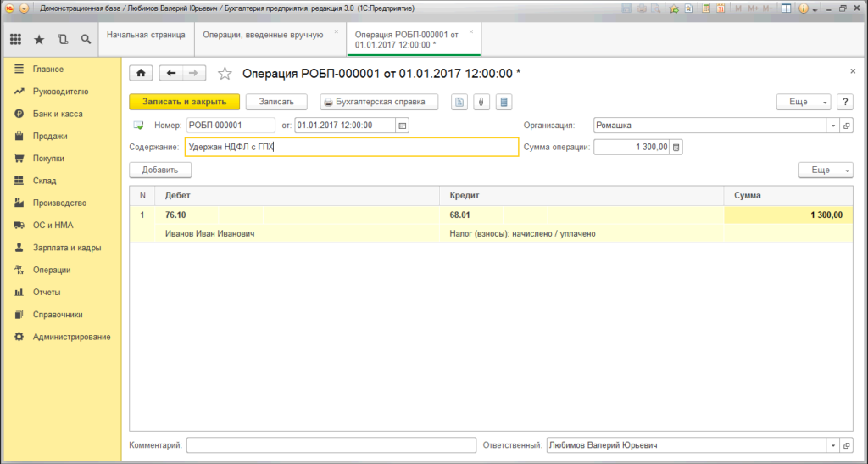
Task: Add document to favorites with star outline
Action: click(225, 74)
